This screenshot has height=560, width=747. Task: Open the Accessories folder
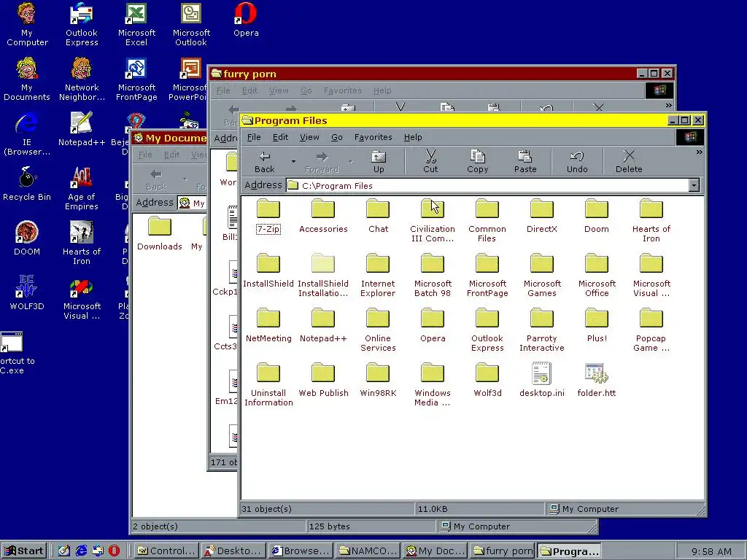click(323, 217)
